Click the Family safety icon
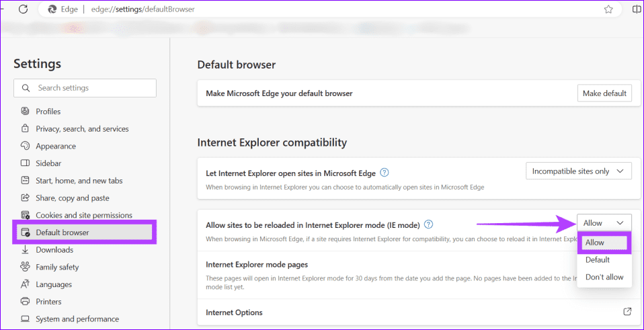The height and width of the screenshot is (330, 644). [x=25, y=267]
